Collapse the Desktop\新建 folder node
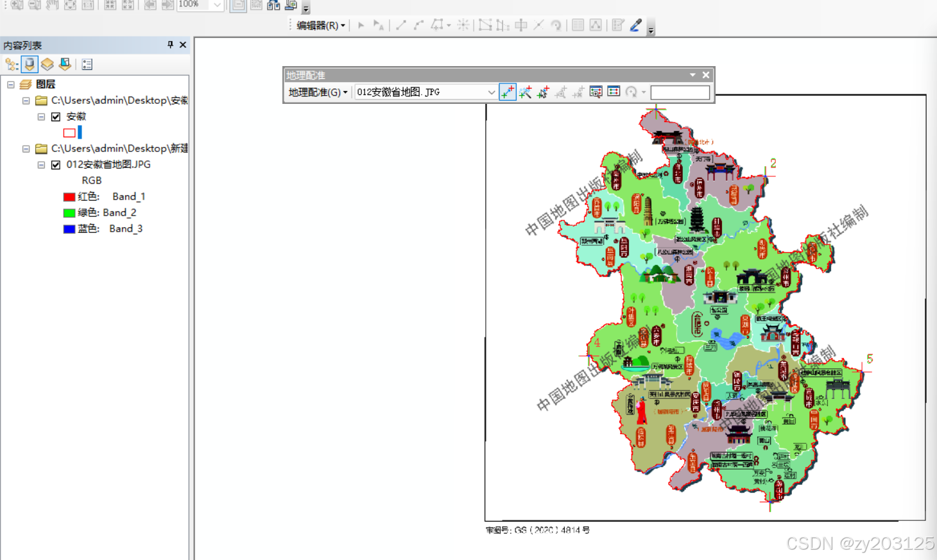Image resolution: width=937 pixels, height=560 pixels. (26, 149)
